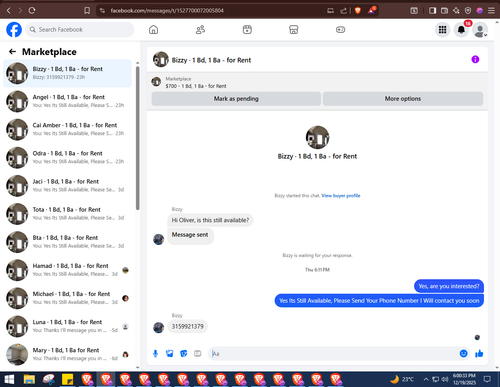
Task: Click Bizzy's avatar beside the phone number message
Action: coord(158,327)
